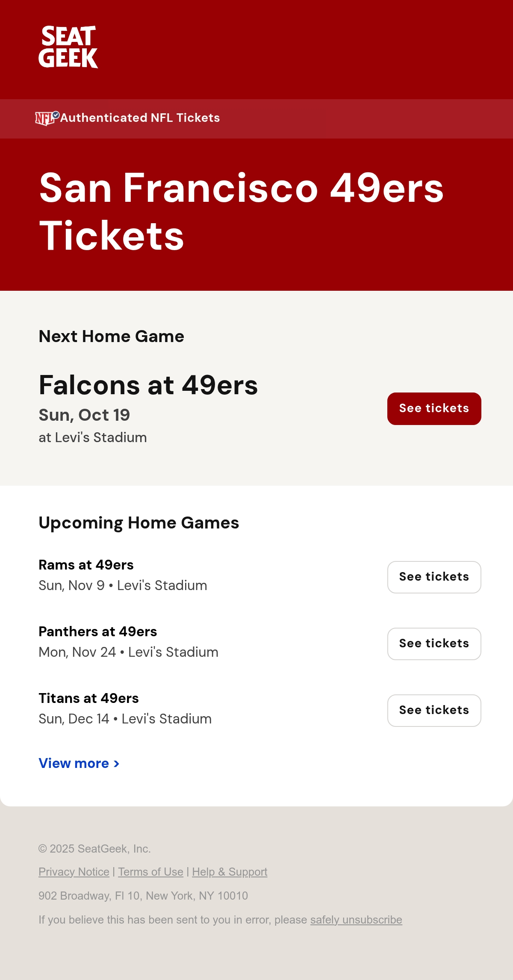The width and height of the screenshot is (513, 980).
Task: Click safely unsubscribe link
Action: coord(356,920)
